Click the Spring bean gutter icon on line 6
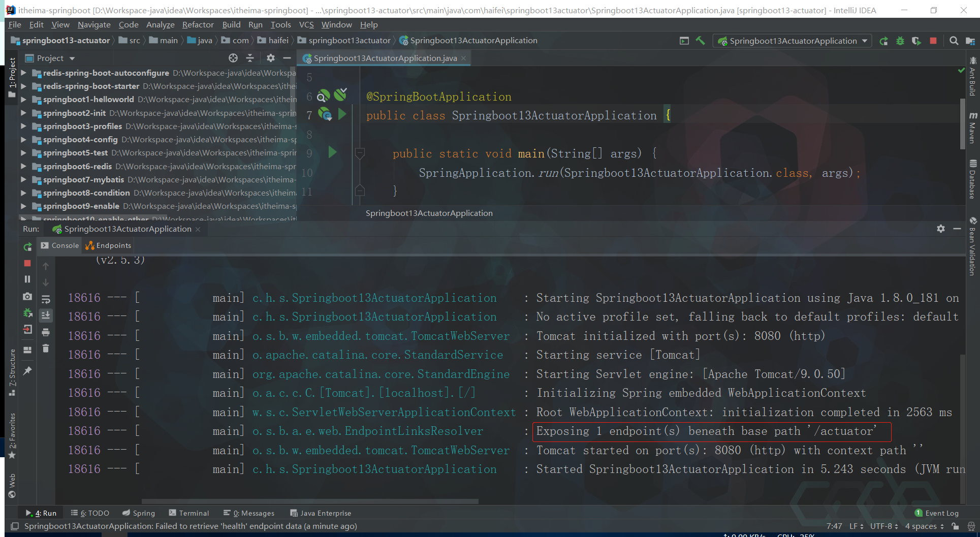 coord(323,96)
